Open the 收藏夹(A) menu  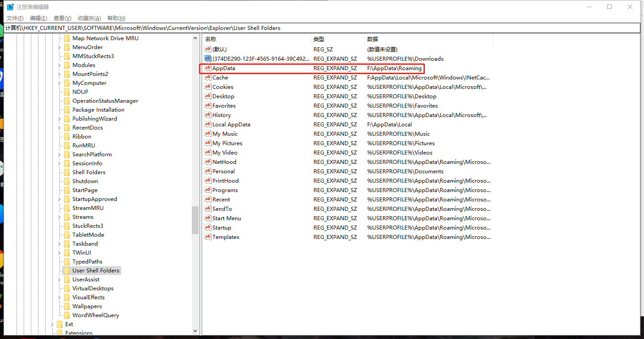pos(89,18)
